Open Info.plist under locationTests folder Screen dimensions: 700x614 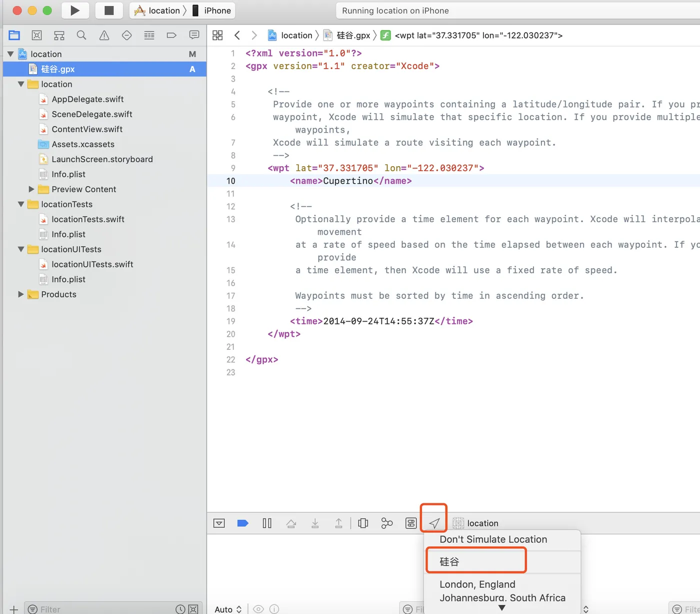pyautogui.click(x=68, y=234)
